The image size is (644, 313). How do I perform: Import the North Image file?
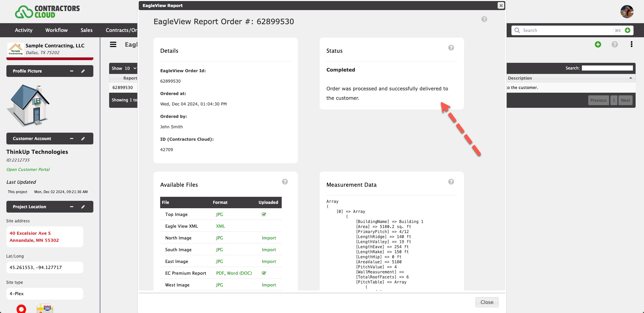point(269,238)
